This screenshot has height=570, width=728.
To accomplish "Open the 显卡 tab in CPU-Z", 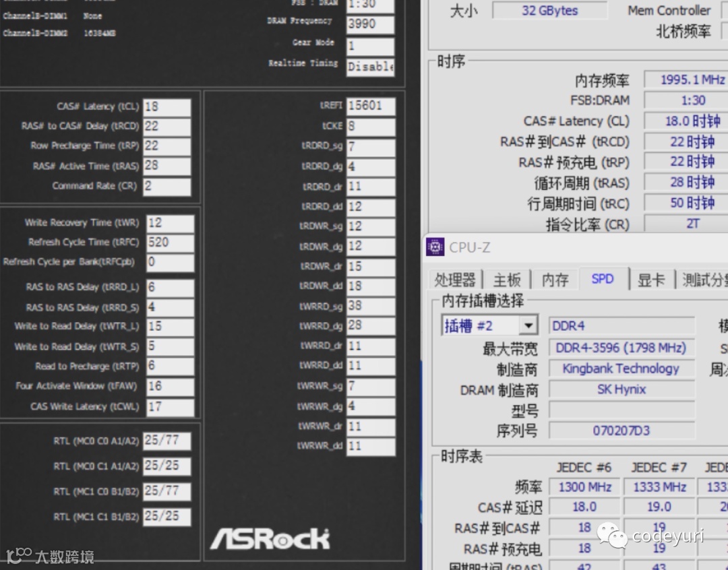I will [651, 280].
